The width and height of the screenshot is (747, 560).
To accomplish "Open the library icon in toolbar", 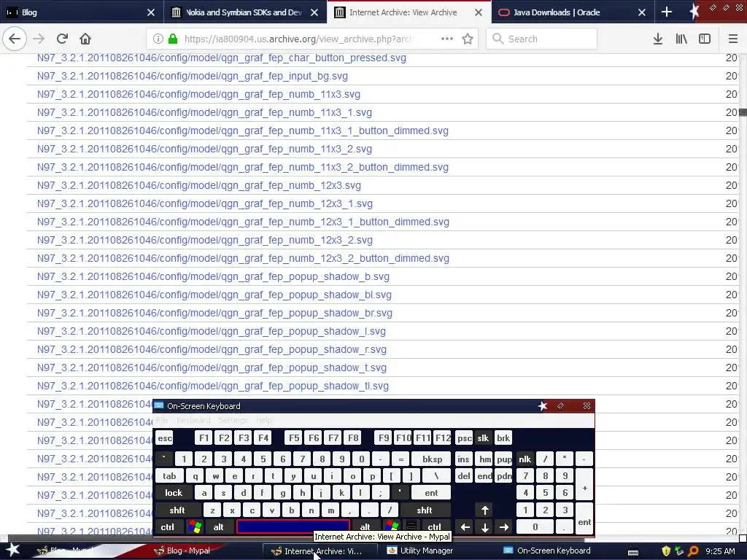I will point(681,39).
